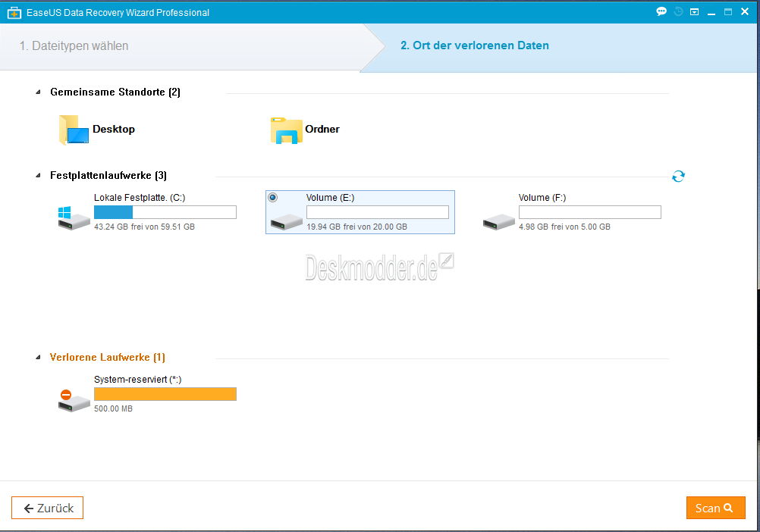Click '19.94 GB frei von 20.00 GB'

tap(356, 227)
